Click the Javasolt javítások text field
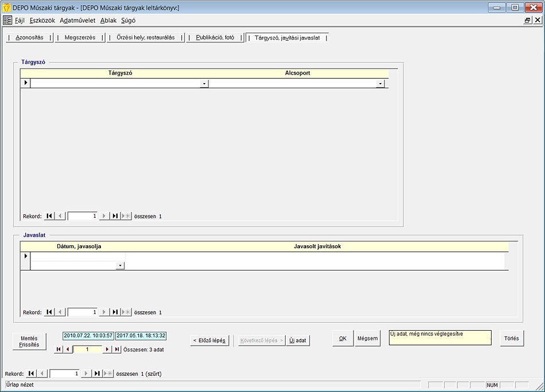The width and height of the screenshot is (545, 392). click(x=316, y=260)
